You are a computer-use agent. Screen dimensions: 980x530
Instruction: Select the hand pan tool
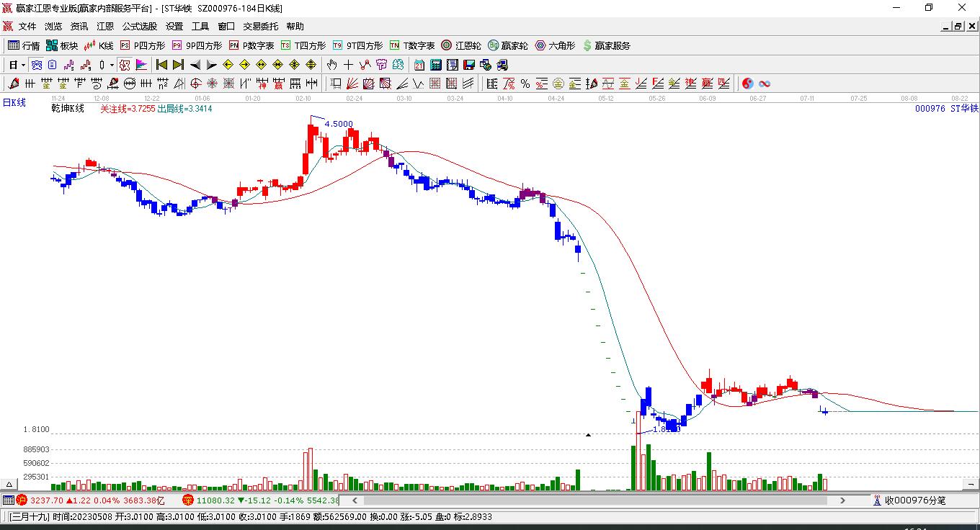[332, 65]
